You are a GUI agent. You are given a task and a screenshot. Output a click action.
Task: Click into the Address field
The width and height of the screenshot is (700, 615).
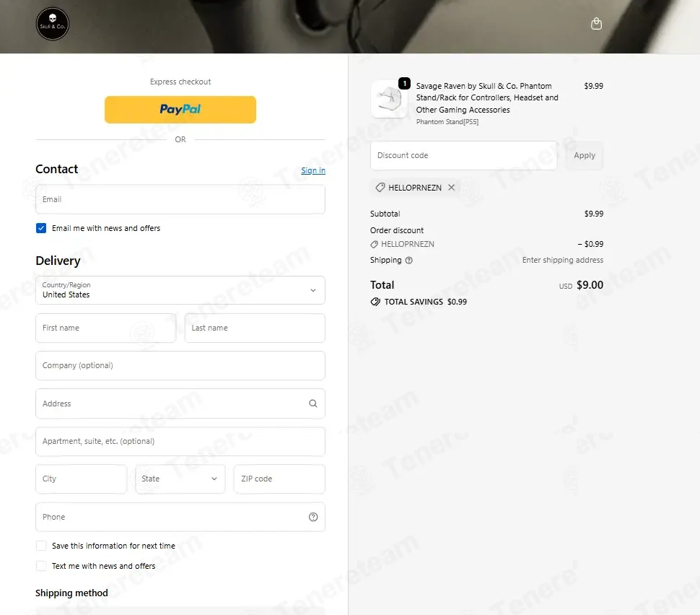click(180, 404)
